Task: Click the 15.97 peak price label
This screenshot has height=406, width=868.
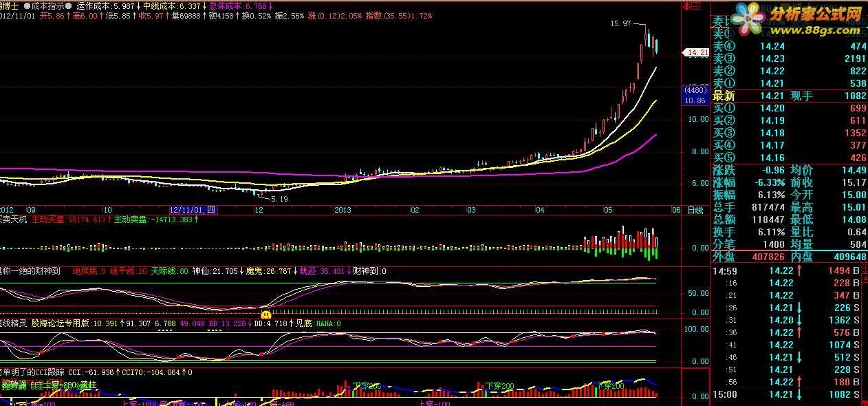Action: point(620,23)
